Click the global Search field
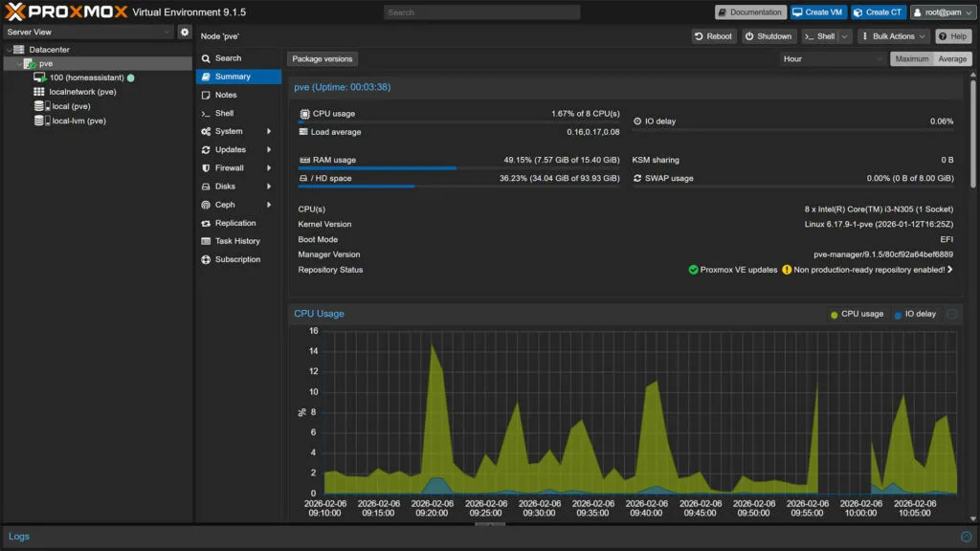 (482, 12)
